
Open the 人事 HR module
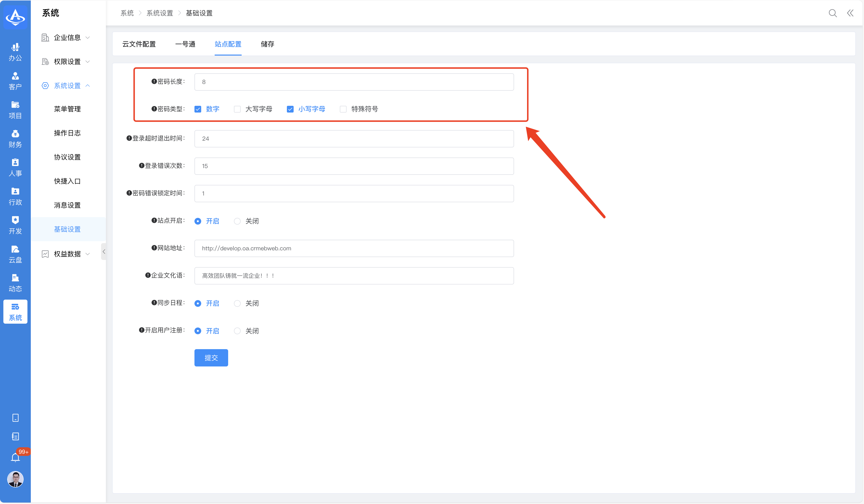click(15, 168)
